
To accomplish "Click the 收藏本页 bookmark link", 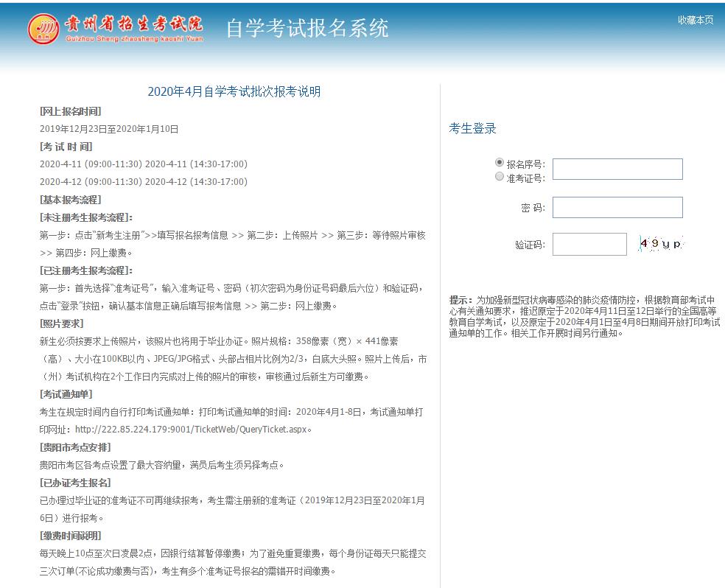I will [695, 20].
